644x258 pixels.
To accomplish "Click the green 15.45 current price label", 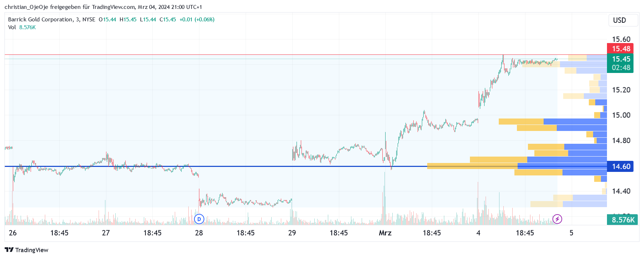I will click(621, 59).
